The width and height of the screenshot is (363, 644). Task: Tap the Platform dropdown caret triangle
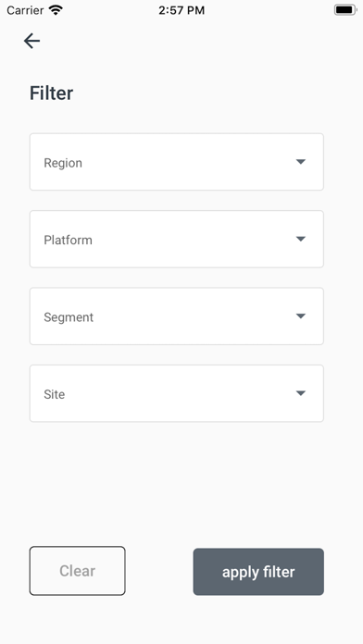(x=301, y=239)
